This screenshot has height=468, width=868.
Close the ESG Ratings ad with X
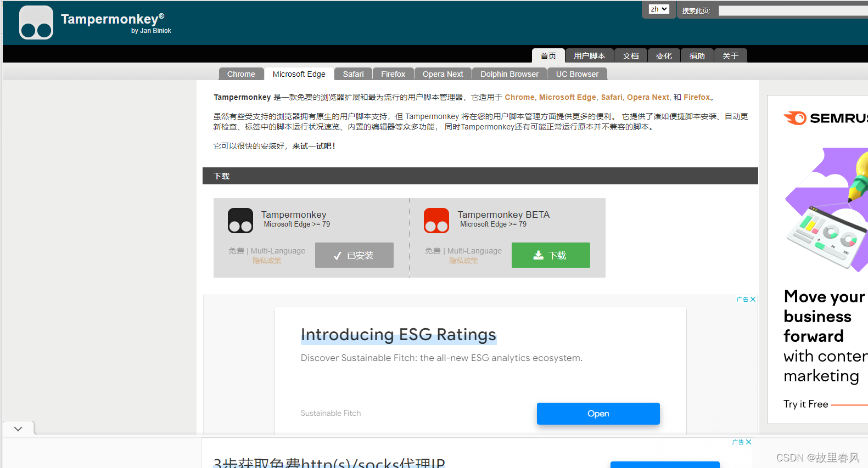pos(753,300)
